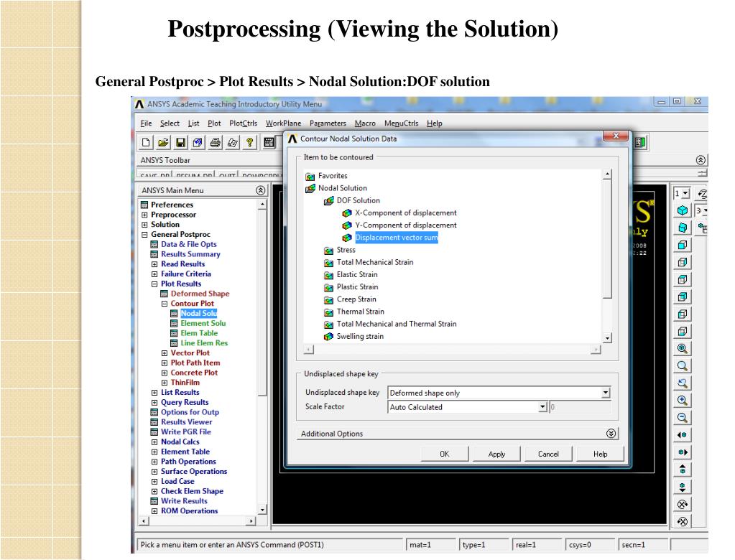Open the Select menu
This screenshot has height=560, width=735.
[x=170, y=123]
